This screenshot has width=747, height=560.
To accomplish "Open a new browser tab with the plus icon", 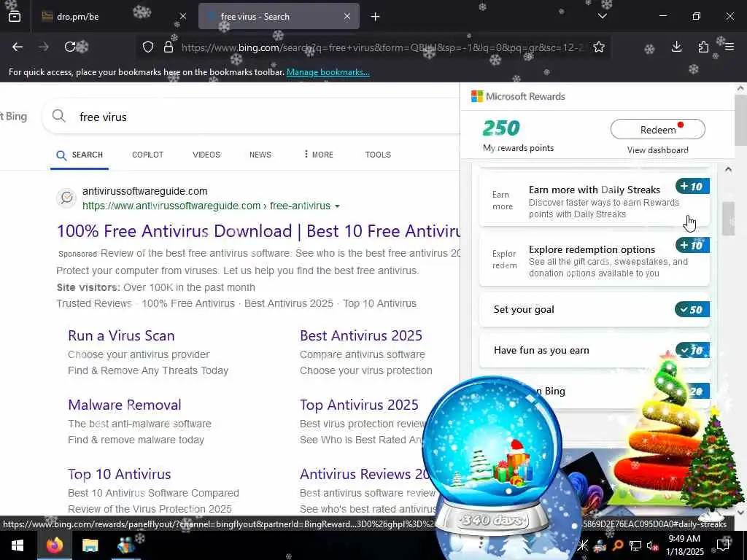I will pyautogui.click(x=376, y=17).
